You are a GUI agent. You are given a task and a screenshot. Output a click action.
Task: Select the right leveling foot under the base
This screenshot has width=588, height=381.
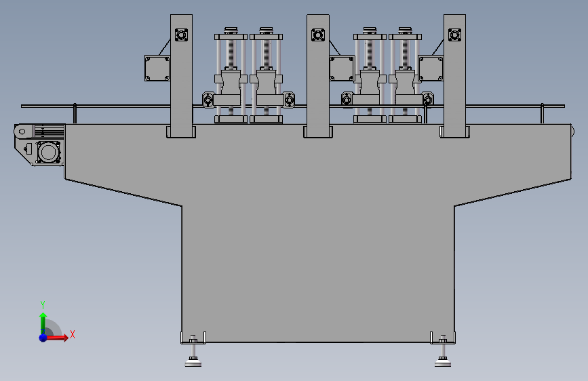click(x=443, y=351)
